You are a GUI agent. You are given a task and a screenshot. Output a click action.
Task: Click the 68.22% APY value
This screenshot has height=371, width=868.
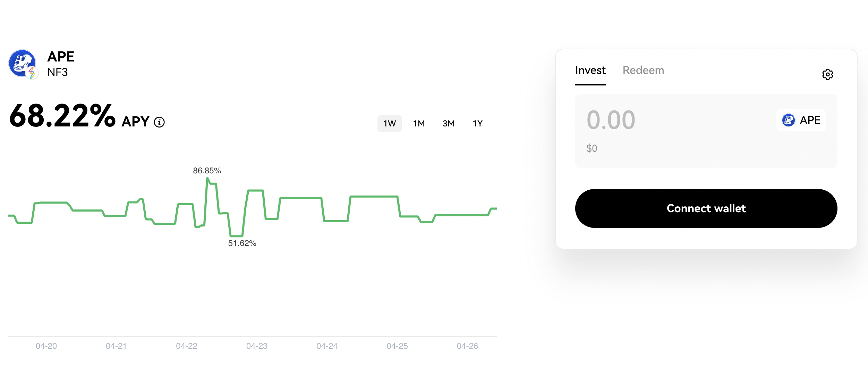click(62, 116)
